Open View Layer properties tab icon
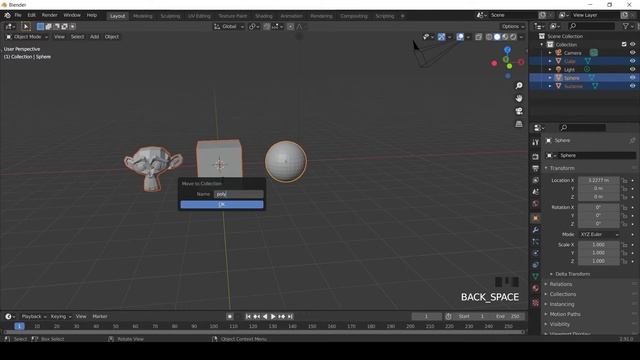 (x=536, y=180)
